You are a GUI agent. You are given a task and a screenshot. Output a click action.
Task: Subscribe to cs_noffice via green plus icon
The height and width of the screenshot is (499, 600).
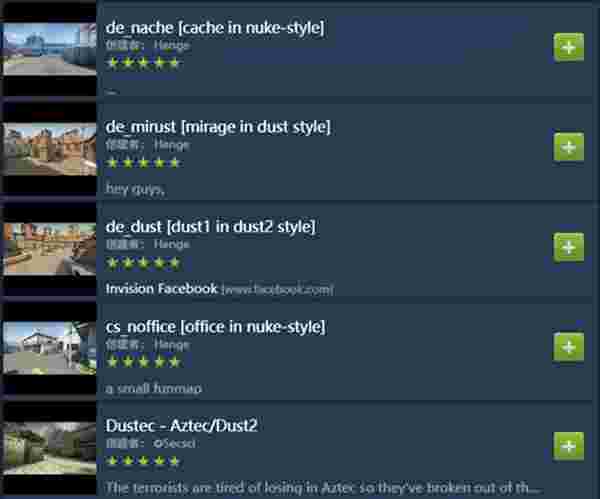click(569, 347)
